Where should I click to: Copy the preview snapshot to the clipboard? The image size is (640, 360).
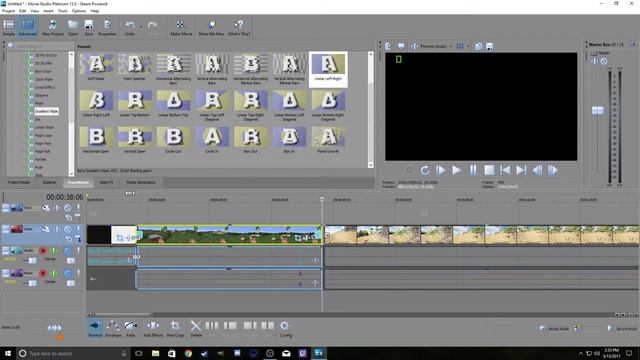click(478, 46)
